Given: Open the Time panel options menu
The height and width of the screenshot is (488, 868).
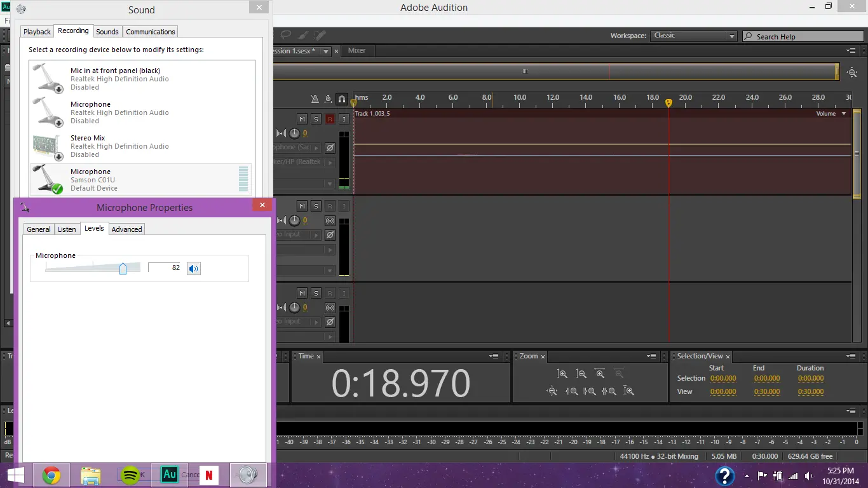Looking at the screenshot, I should pyautogui.click(x=494, y=356).
